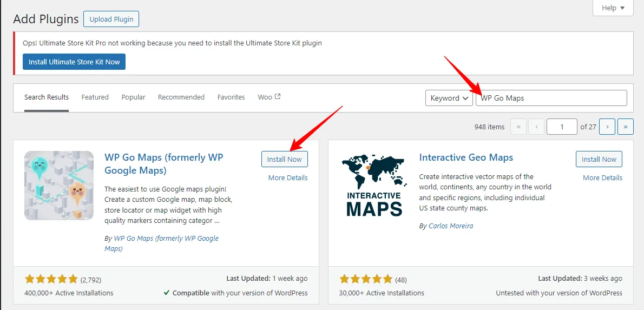Screen dimensions: 644x310
Task: Open the Woo external tab
Action: (x=269, y=97)
